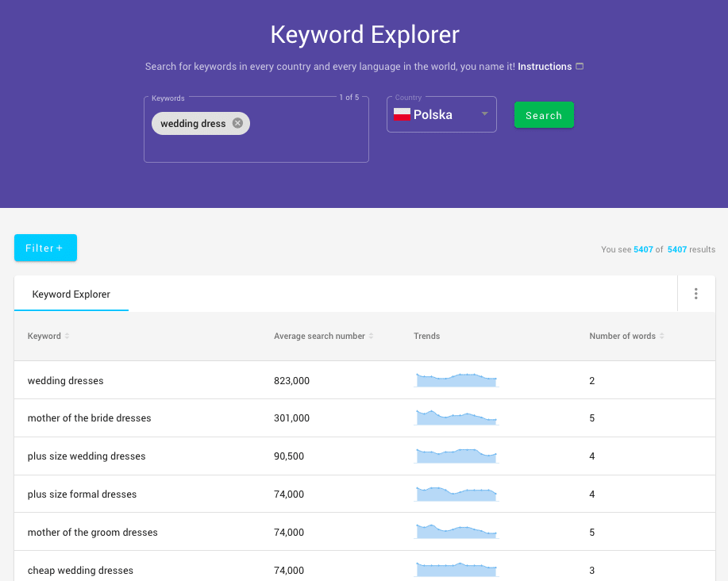728x581 pixels.
Task: View trend chart for wedding dresses
Action: click(x=456, y=380)
